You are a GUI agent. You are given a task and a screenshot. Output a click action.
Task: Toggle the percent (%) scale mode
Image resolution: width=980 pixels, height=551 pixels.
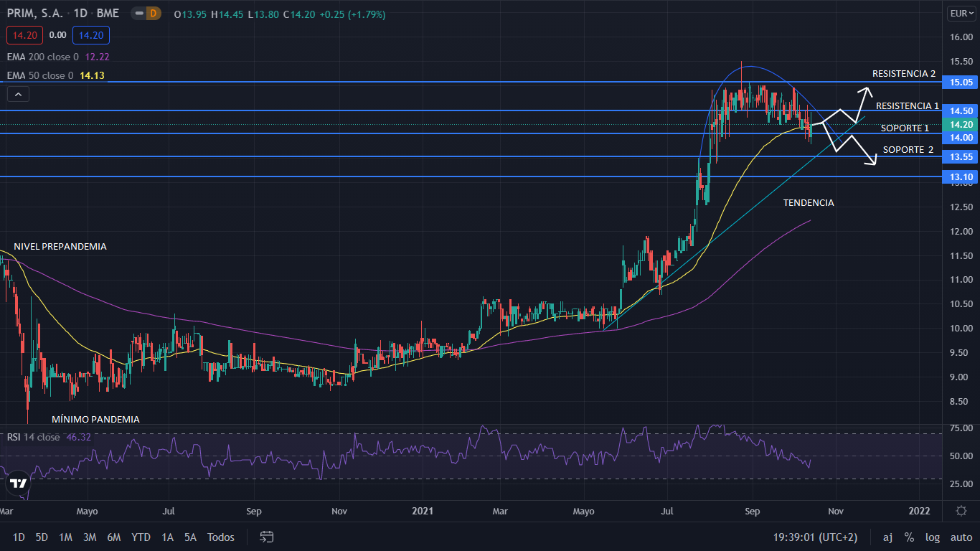(x=909, y=537)
